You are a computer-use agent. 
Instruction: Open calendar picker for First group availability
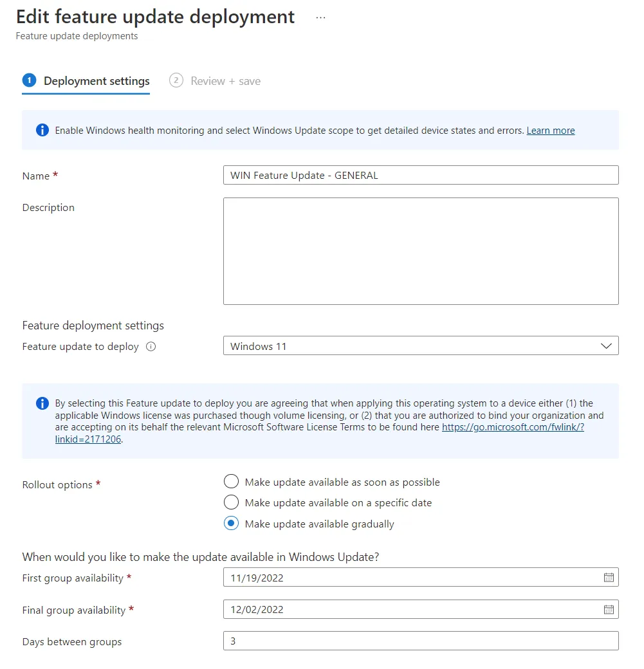coord(609,577)
